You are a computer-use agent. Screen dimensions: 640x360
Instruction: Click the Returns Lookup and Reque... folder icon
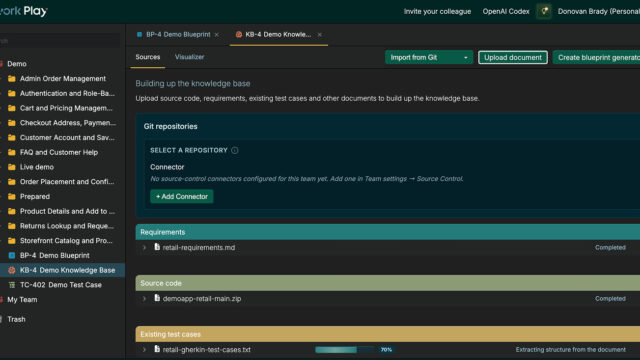point(12,226)
